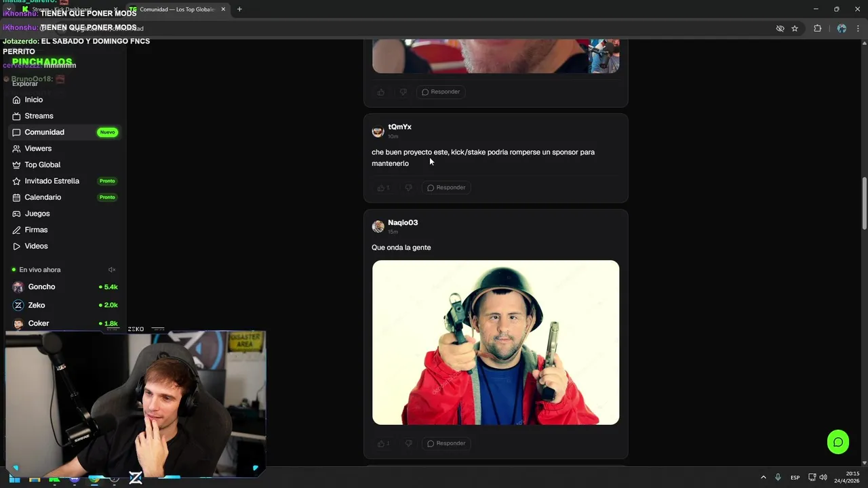Click Responder under the top image post

click(441, 92)
